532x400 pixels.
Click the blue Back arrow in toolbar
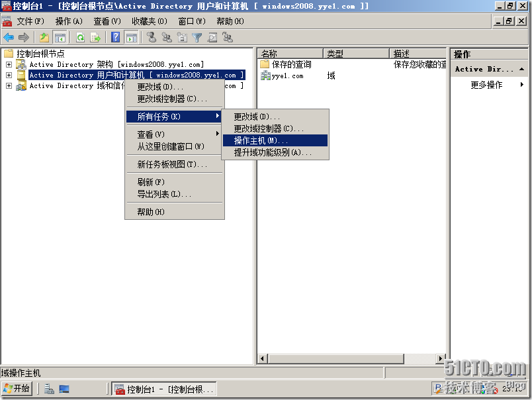[9, 37]
